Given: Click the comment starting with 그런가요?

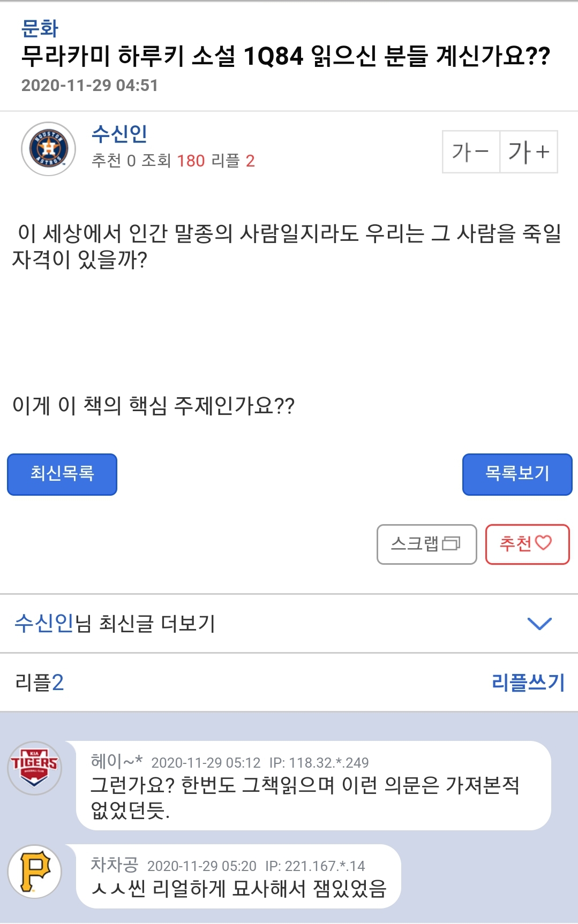Looking at the screenshot, I should coord(305,798).
